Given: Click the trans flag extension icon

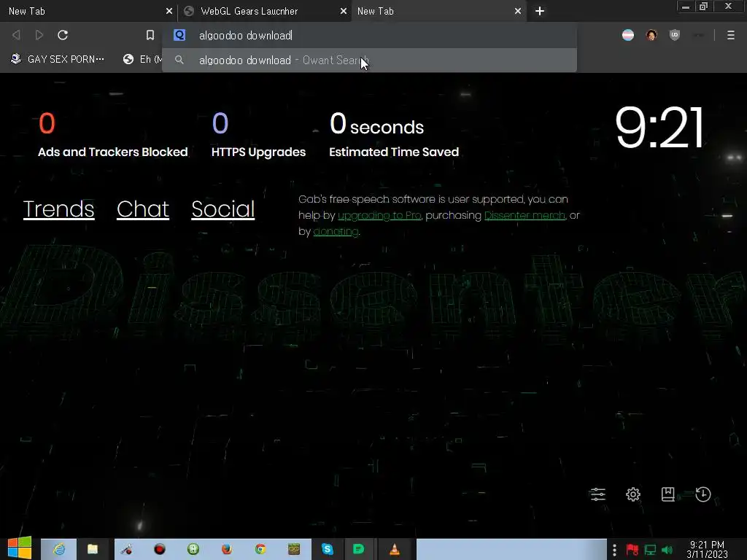Looking at the screenshot, I should click(x=628, y=35).
